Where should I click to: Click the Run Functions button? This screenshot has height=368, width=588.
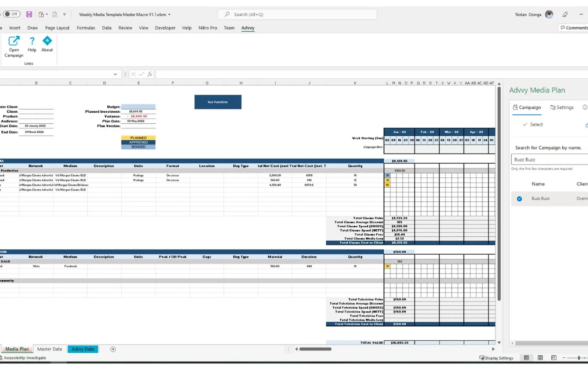tap(218, 102)
